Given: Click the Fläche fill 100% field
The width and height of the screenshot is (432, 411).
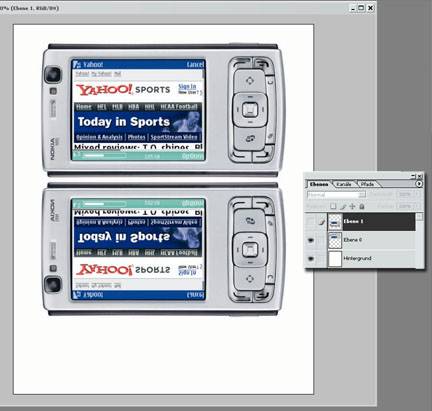Looking at the screenshot, I should tap(405, 206).
